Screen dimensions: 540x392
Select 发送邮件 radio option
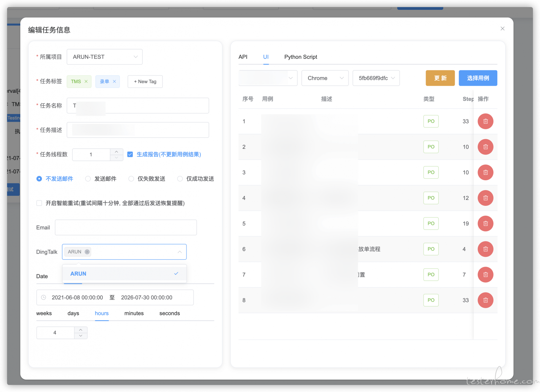click(88, 179)
